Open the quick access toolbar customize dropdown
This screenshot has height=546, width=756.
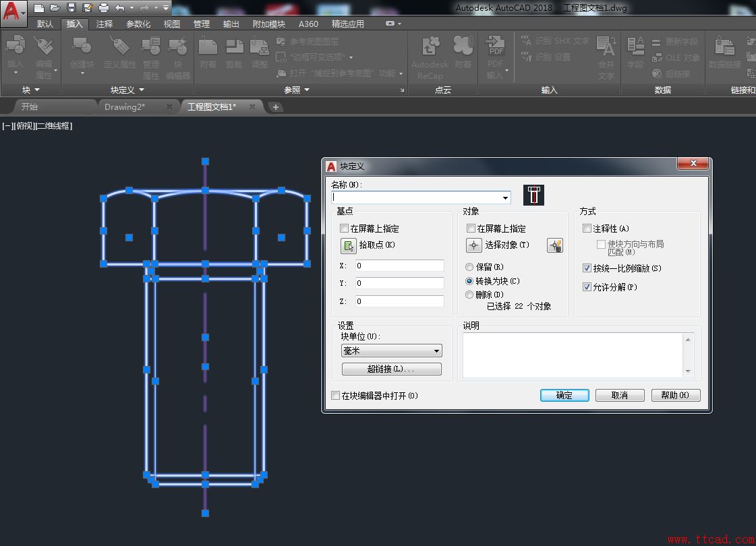166,7
